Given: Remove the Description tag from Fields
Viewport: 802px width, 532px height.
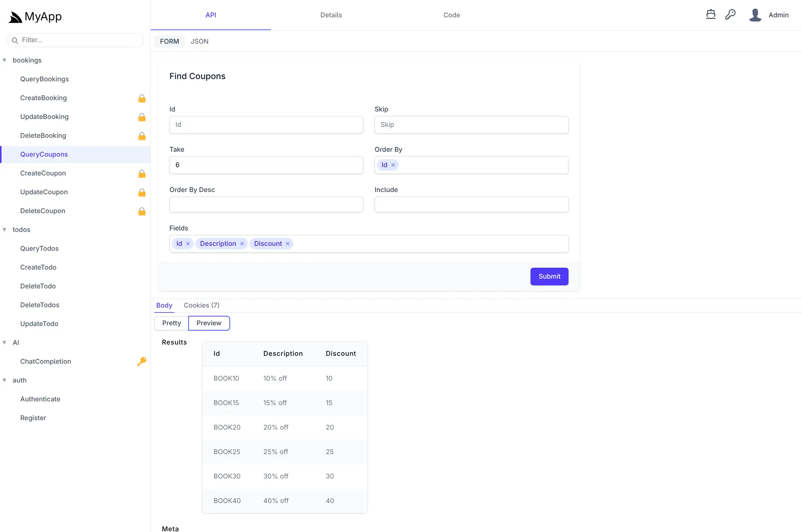Looking at the screenshot, I should pyautogui.click(x=242, y=244).
